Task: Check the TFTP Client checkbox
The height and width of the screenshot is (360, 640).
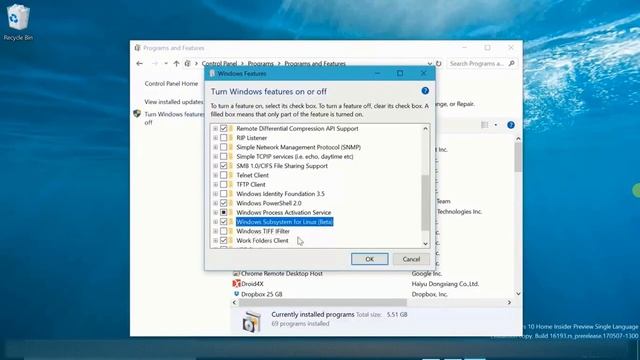Action: [223, 184]
